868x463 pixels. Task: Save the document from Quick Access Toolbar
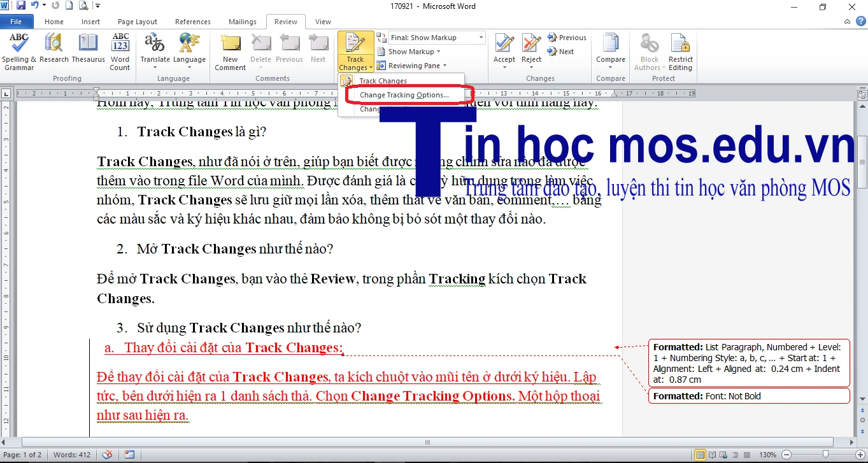(x=20, y=6)
